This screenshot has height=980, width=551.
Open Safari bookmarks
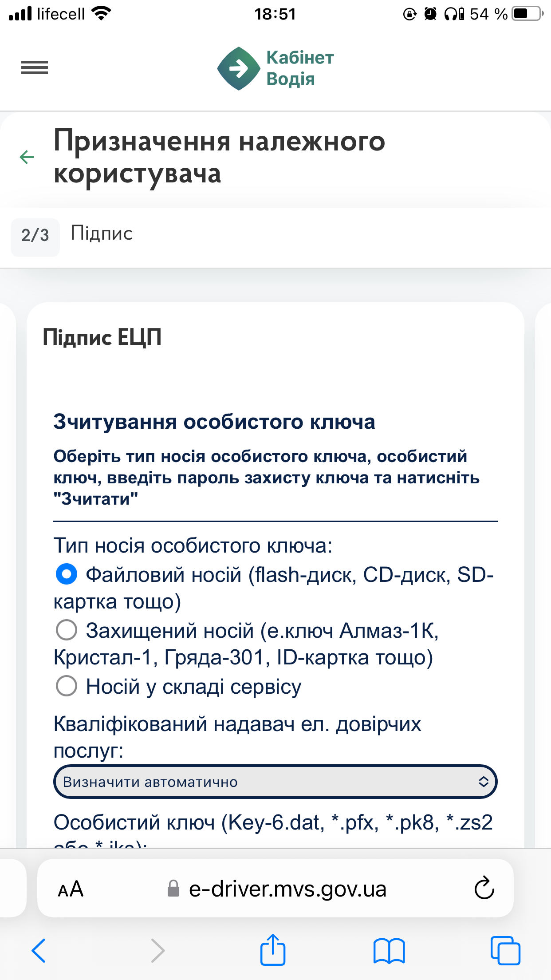click(389, 951)
